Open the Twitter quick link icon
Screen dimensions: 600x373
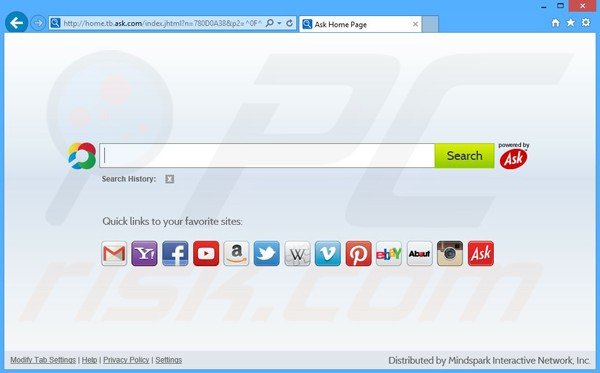point(267,253)
